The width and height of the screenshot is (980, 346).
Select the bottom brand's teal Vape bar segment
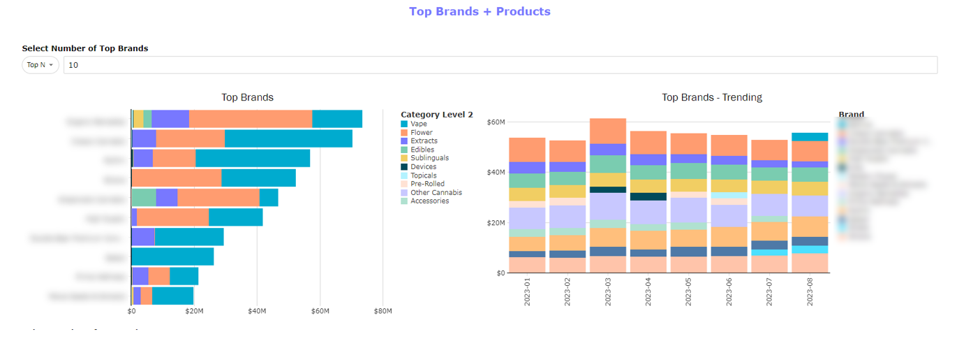point(172,296)
